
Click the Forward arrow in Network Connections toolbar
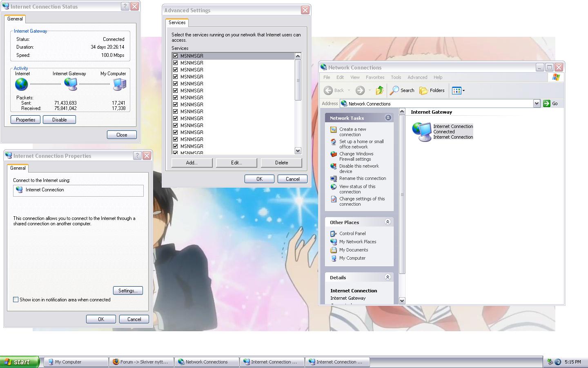click(x=360, y=90)
